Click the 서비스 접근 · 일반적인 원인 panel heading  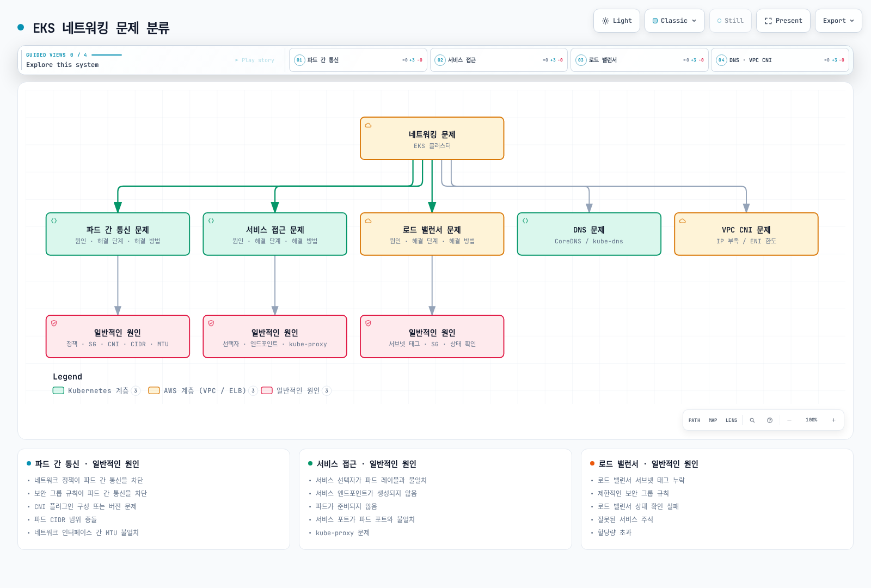tap(366, 464)
